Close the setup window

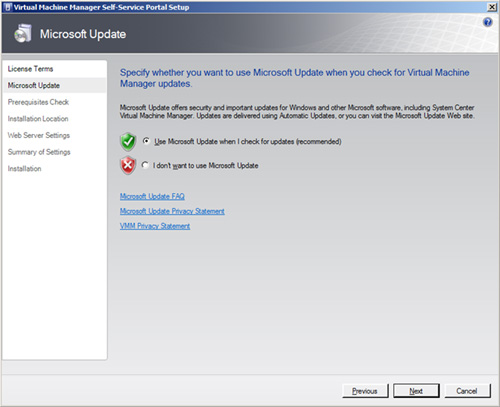(x=492, y=7)
